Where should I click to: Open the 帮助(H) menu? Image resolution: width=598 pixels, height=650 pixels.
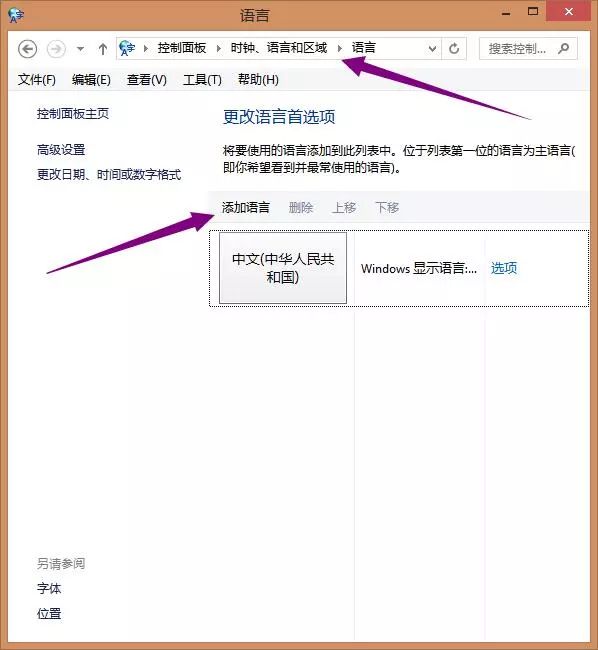[258, 80]
